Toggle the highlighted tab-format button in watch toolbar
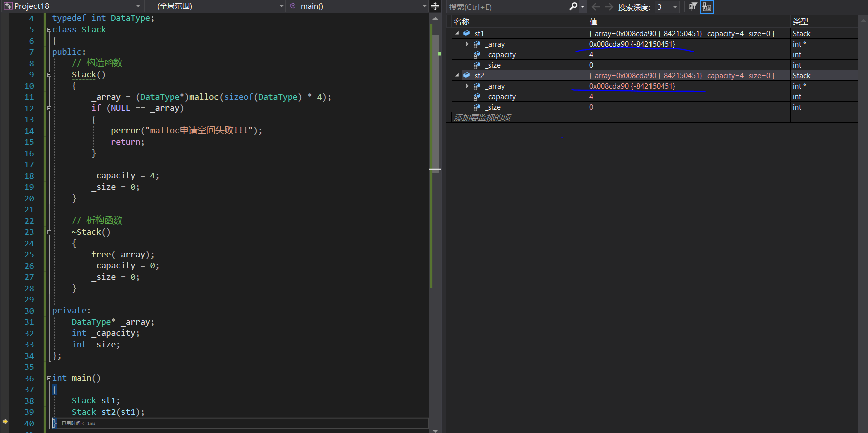868x433 pixels. tap(707, 7)
